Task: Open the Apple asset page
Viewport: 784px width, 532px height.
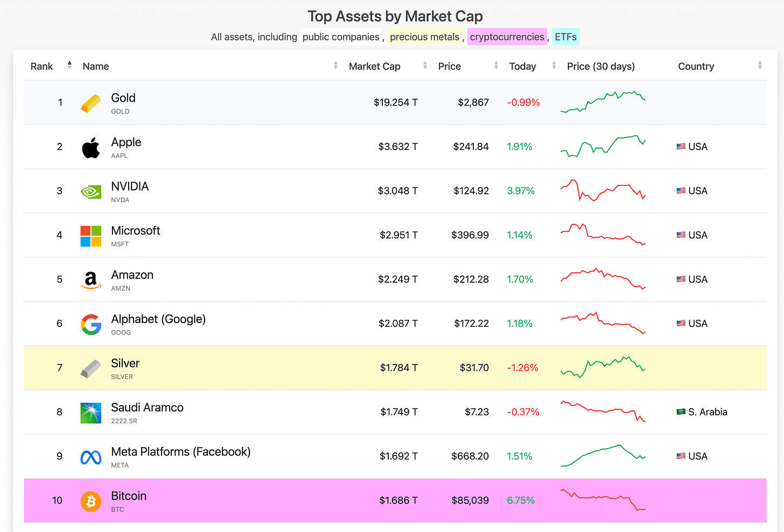Action: 126,142
